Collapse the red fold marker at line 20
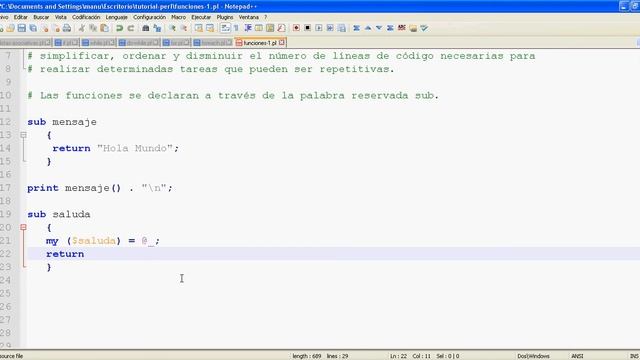 23,227
